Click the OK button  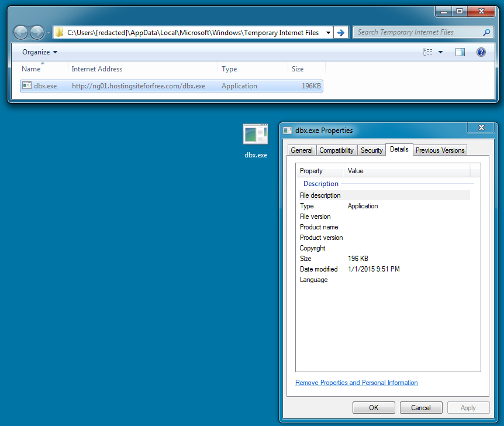click(374, 408)
